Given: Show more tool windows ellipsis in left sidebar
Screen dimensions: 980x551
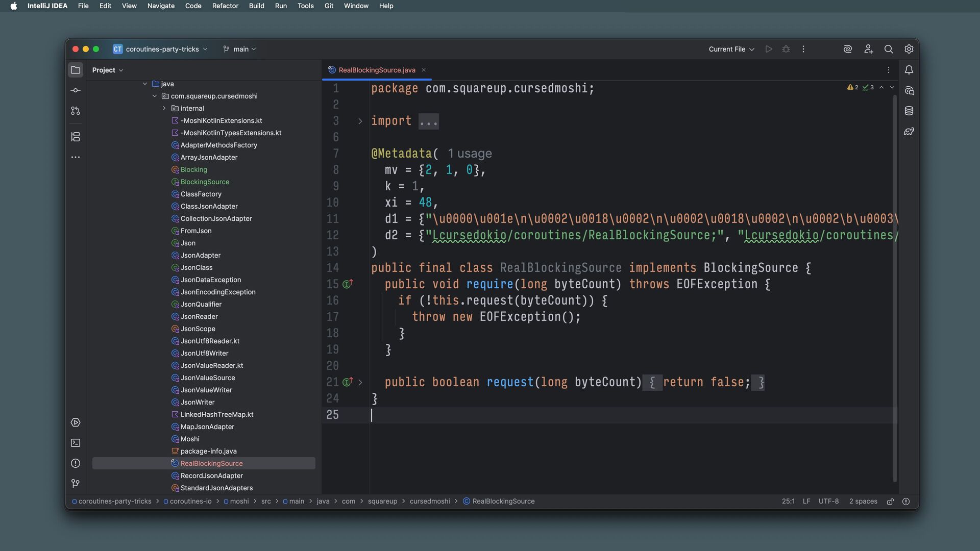Looking at the screenshot, I should click(x=76, y=157).
